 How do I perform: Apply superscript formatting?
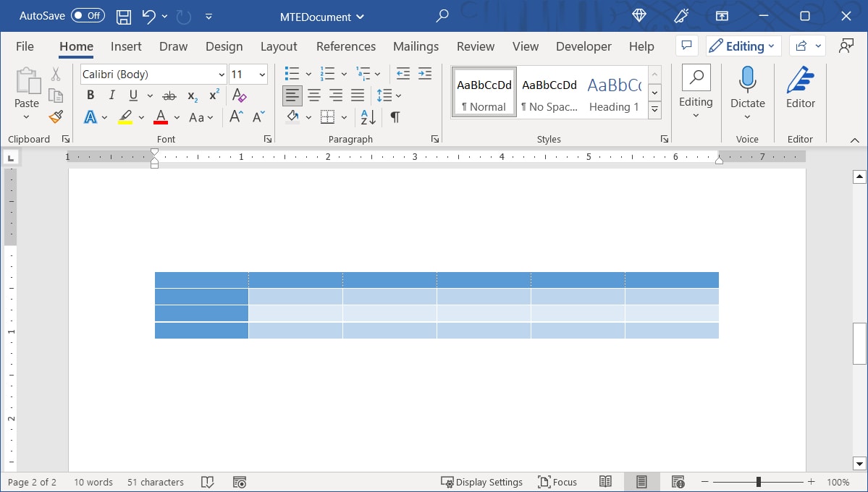click(212, 95)
